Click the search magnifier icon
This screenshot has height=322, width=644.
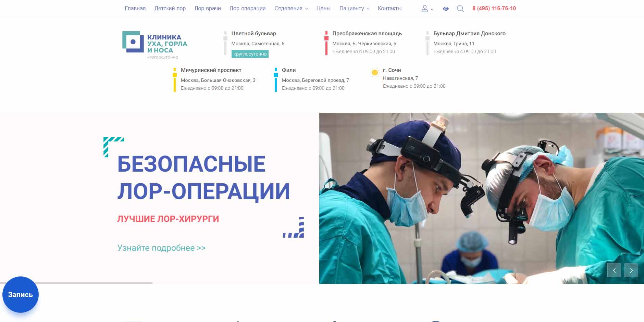(460, 9)
